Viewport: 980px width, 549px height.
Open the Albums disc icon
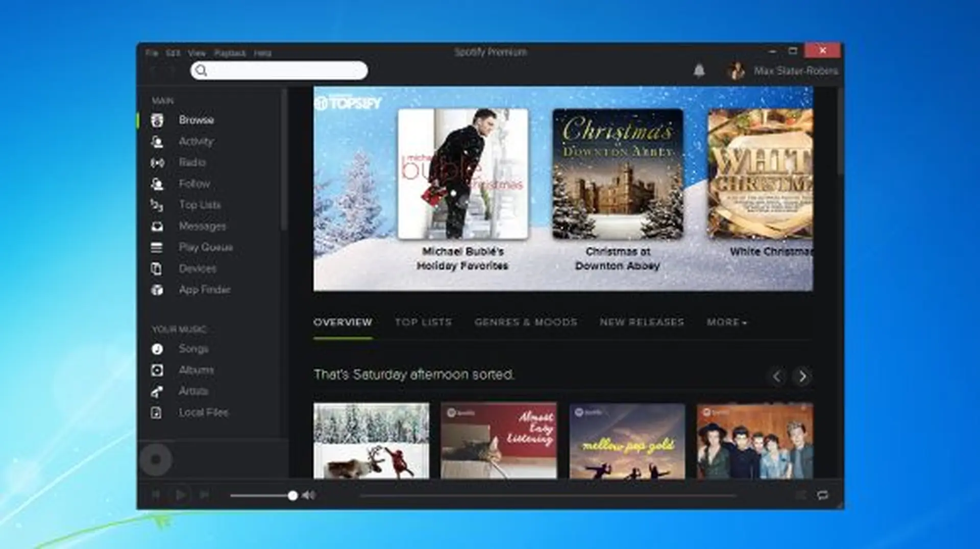point(157,370)
